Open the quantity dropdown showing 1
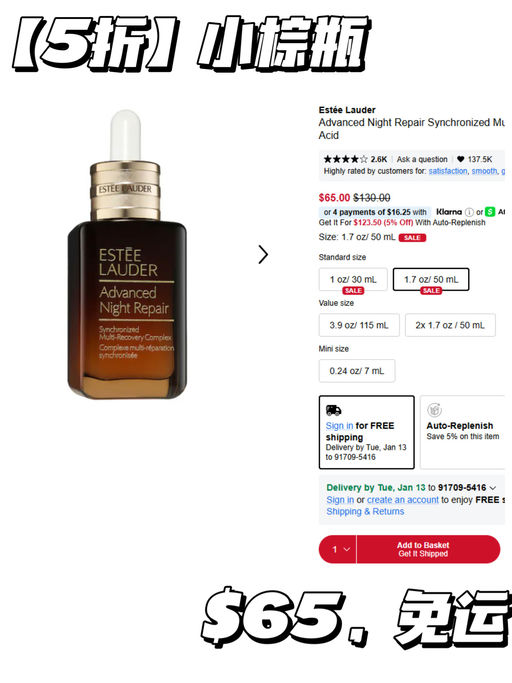This screenshot has width=512, height=683. click(338, 549)
